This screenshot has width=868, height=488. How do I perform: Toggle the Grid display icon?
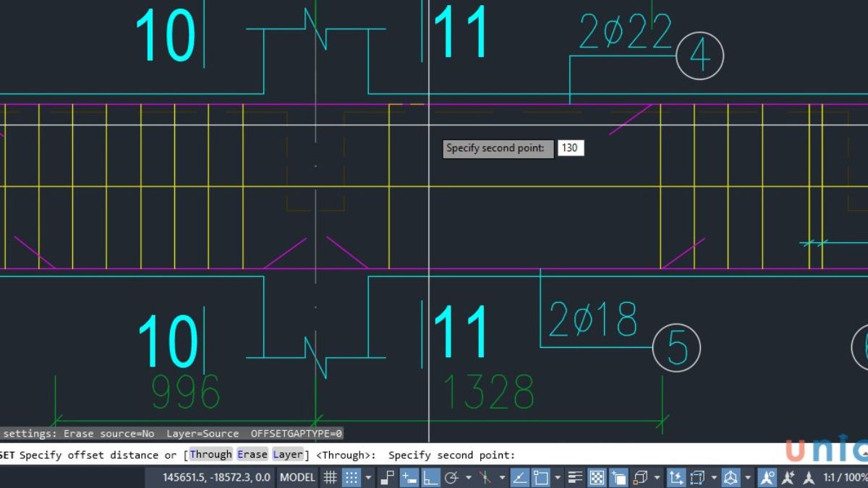click(x=330, y=477)
